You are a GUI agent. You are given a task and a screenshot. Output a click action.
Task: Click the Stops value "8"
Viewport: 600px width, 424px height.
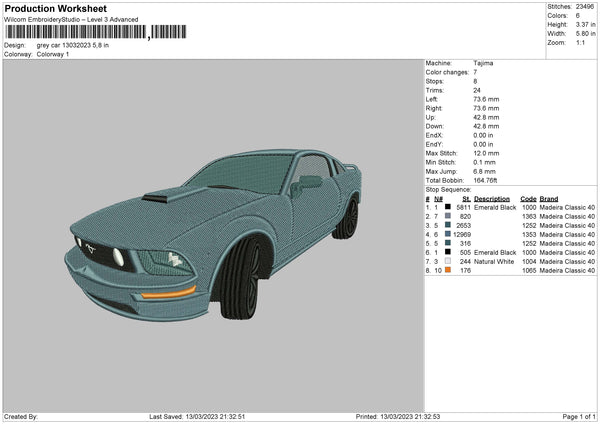pyautogui.click(x=475, y=82)
